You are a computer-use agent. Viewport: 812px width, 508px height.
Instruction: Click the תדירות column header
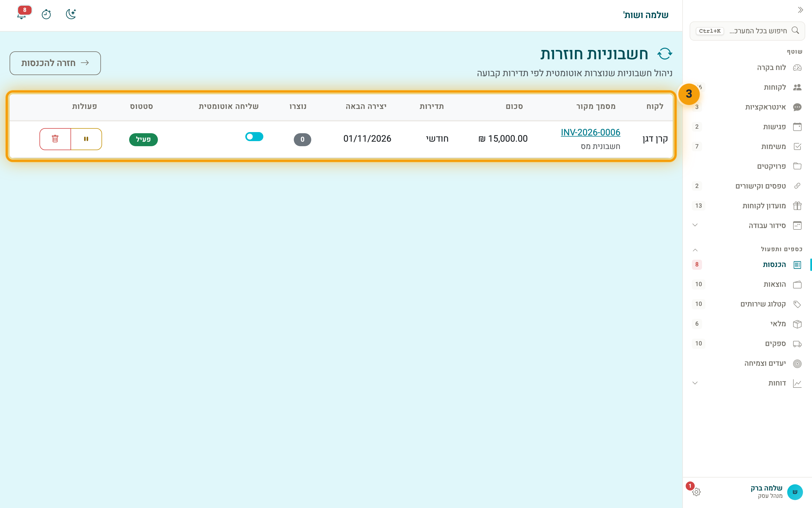click(431, 106)
